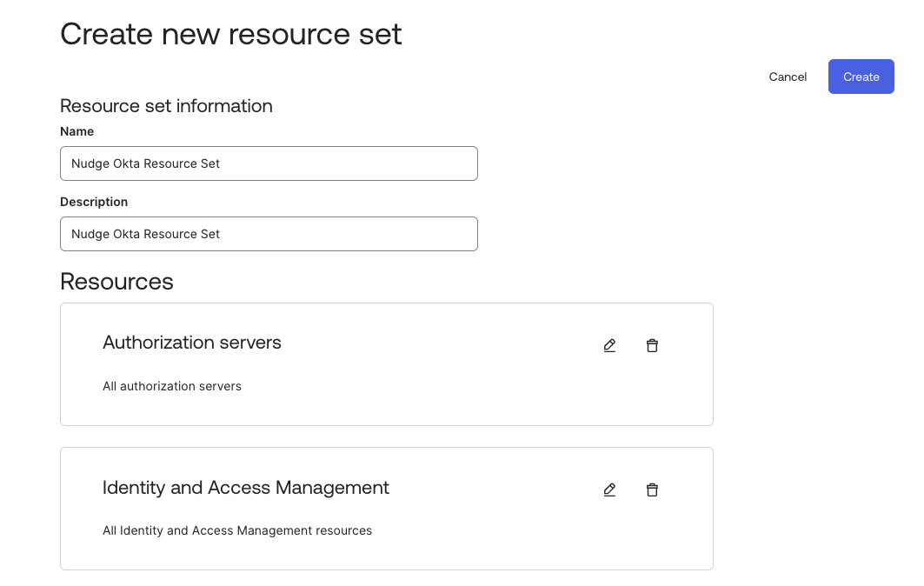The width and height of the screenshot is (924, 586).
Task: Cancel creating the resource set
Action: tap(788, 77)
